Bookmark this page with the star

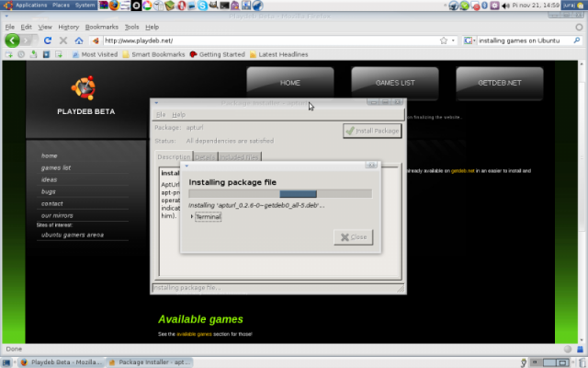click(x=444, y=40)
